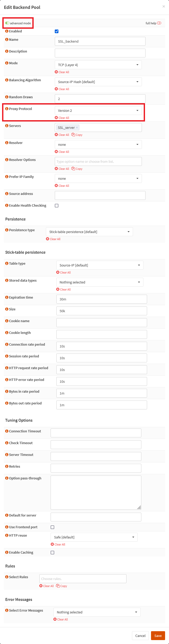Open the Mode dropdown showing TCP (Layer 4)
This screenshot has height=644, width=169.
(98, 65)
